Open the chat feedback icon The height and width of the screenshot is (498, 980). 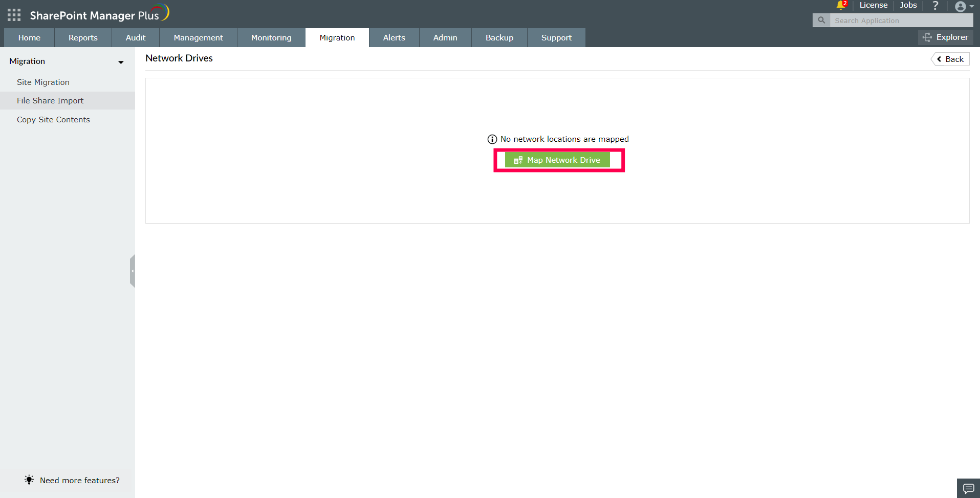click(x=968, y=488)
